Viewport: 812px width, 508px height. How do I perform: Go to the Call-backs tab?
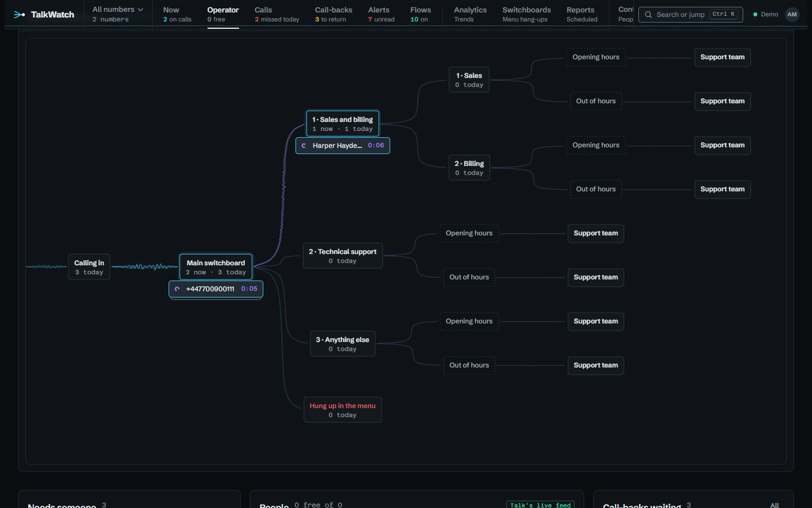click(x=333, y=14)
